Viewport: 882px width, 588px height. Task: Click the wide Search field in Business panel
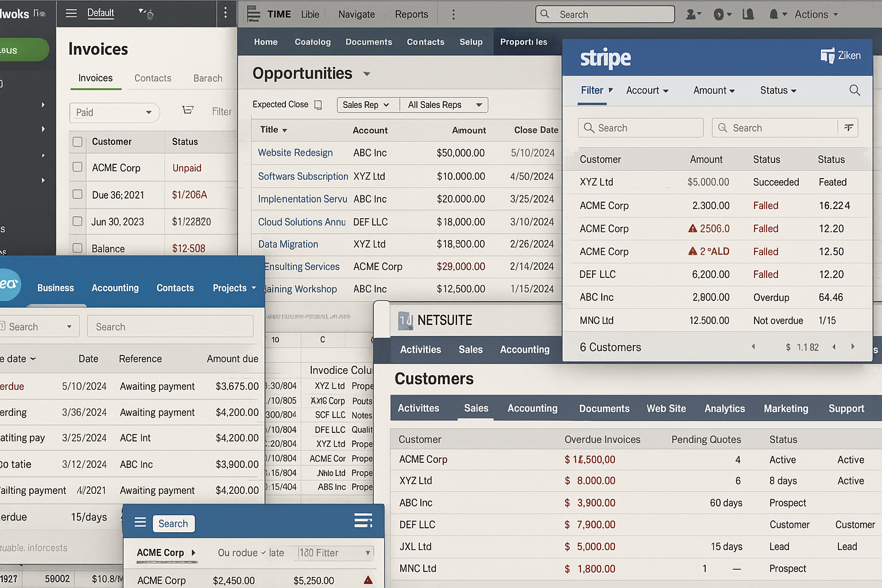[x=171, y=326]
